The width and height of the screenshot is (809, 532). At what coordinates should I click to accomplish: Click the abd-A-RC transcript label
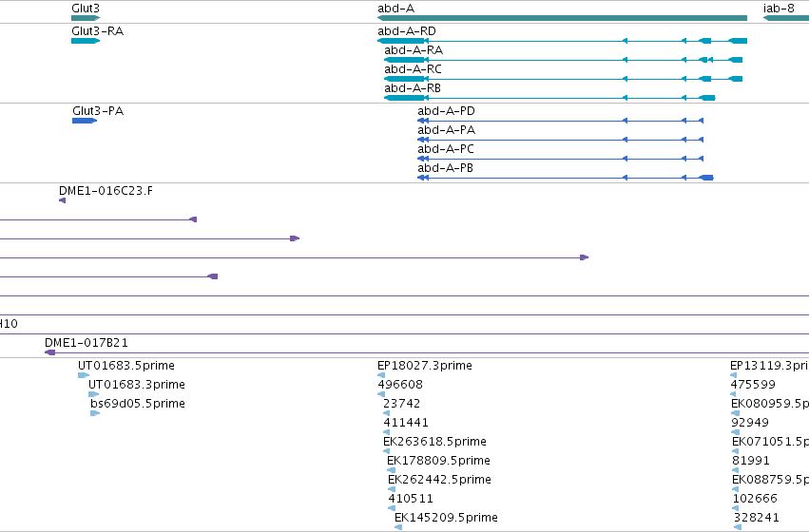413,69
